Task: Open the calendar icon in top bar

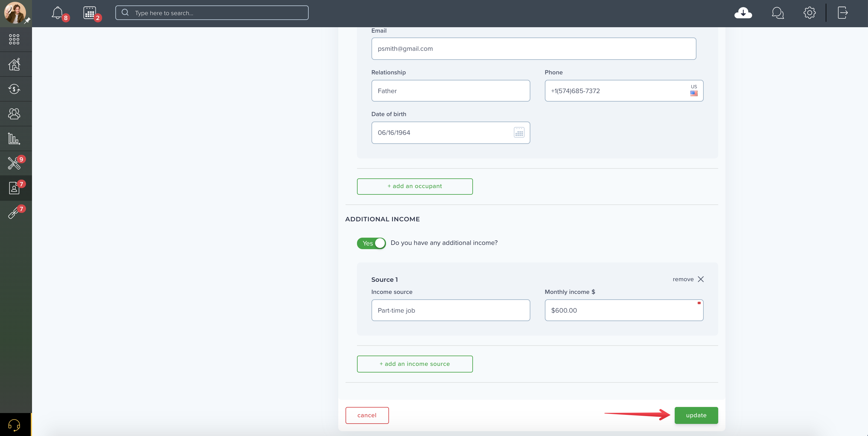Action: click(x=90, y=13)
